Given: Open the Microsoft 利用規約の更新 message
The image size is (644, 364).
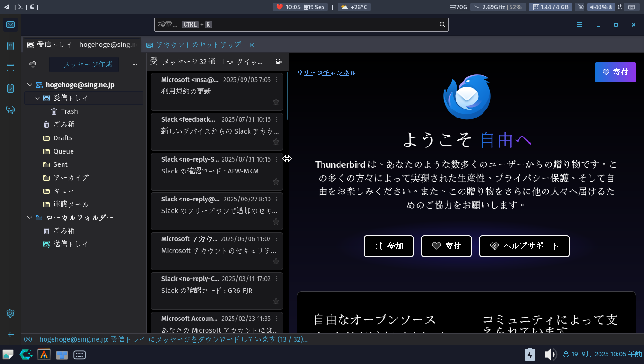Looking at the screenshot, I should point(217,91).
